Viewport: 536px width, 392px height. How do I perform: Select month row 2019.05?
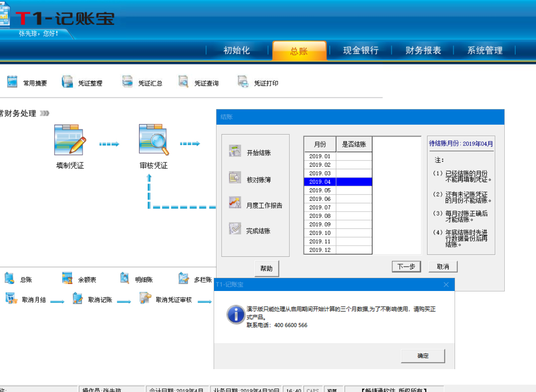point(338,190)
